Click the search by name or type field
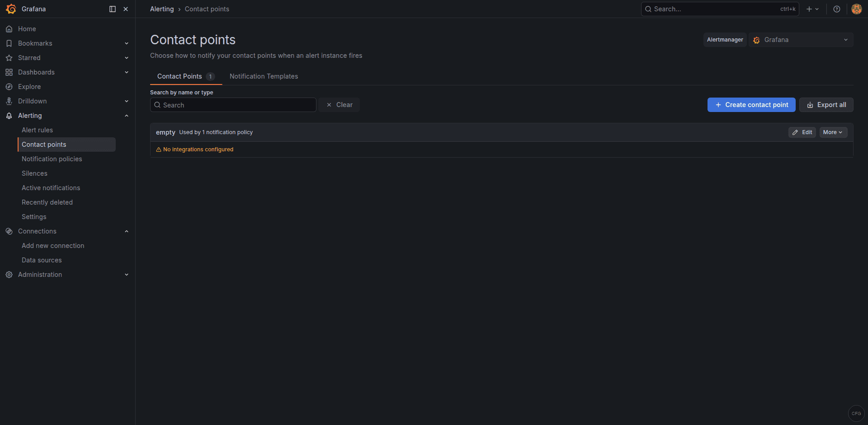 (x=233, y=105)
